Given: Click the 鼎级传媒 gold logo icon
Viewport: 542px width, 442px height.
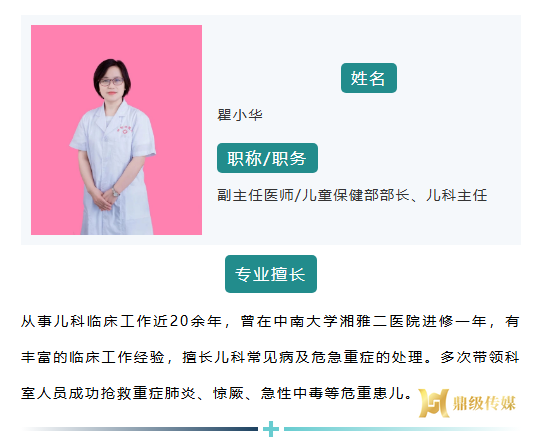Looking at the screenshot, I should (434, 403).
